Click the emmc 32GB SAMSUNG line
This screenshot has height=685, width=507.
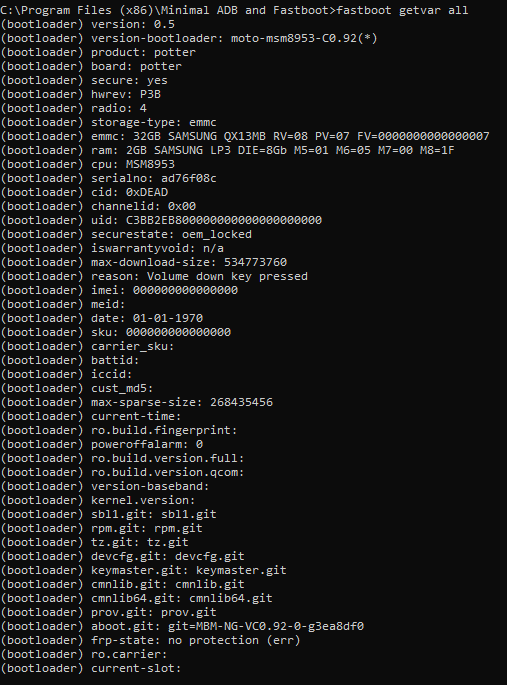pyautogui.click(x=245, y=136)
